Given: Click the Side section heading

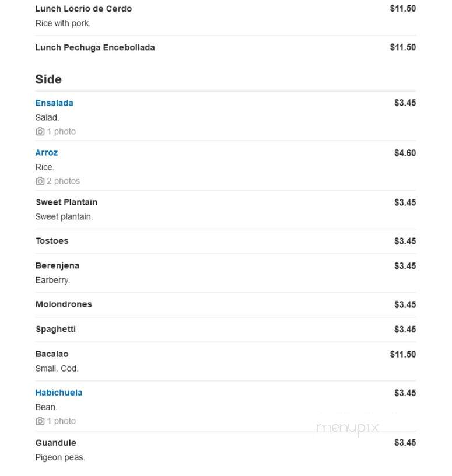Looking at the screenshot, I should pyautogui.click(x=48, y=79).
